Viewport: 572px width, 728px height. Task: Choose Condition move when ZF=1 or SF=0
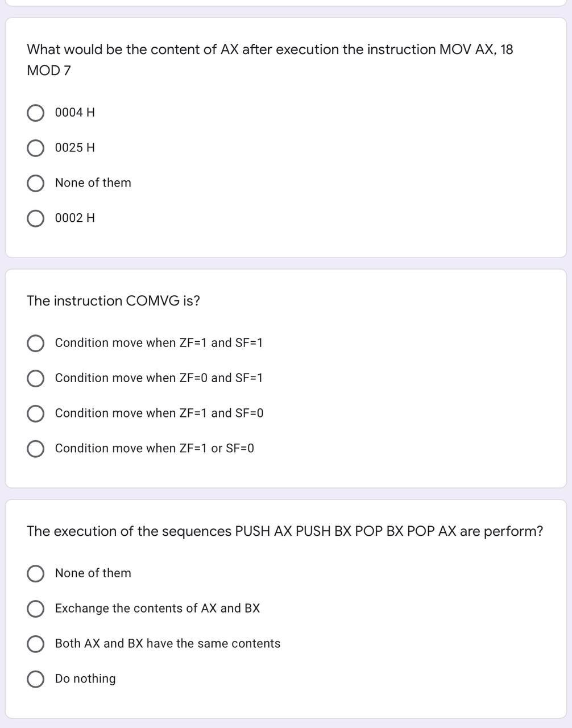[x=36, y=449]
